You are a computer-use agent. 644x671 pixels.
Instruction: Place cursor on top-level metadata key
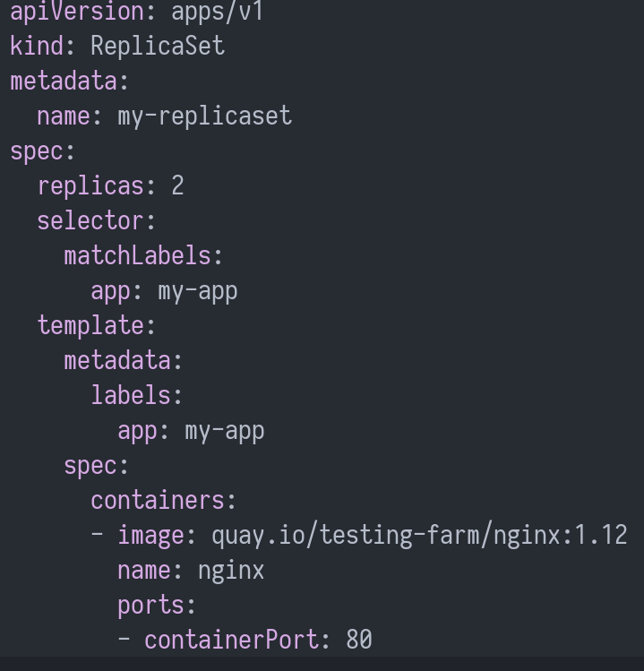(x=64, y=81)
